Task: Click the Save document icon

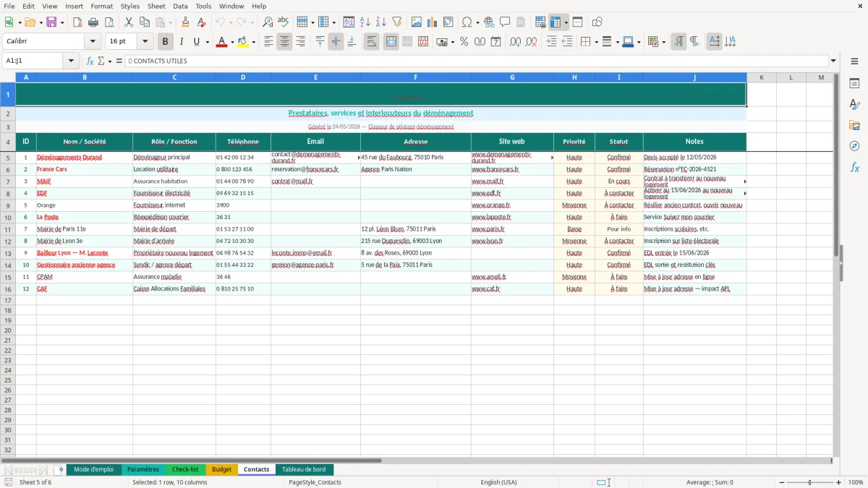Action: coord(51,22)
